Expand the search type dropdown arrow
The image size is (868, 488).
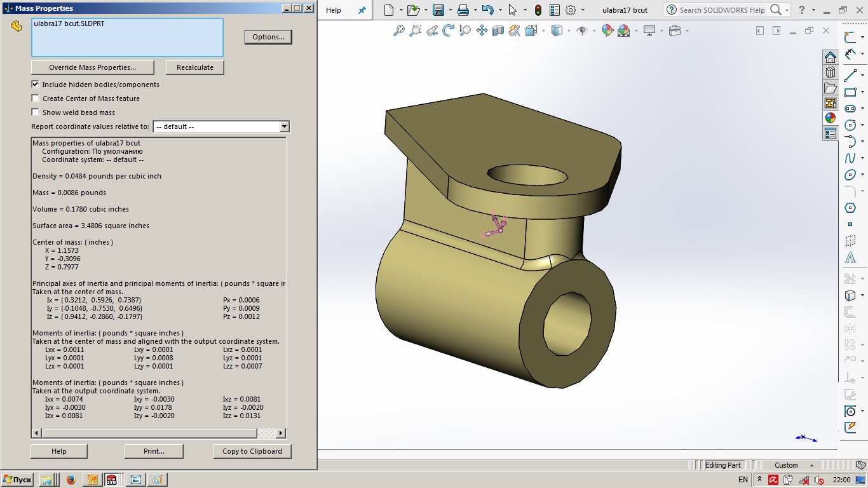(x=787, y=10)
